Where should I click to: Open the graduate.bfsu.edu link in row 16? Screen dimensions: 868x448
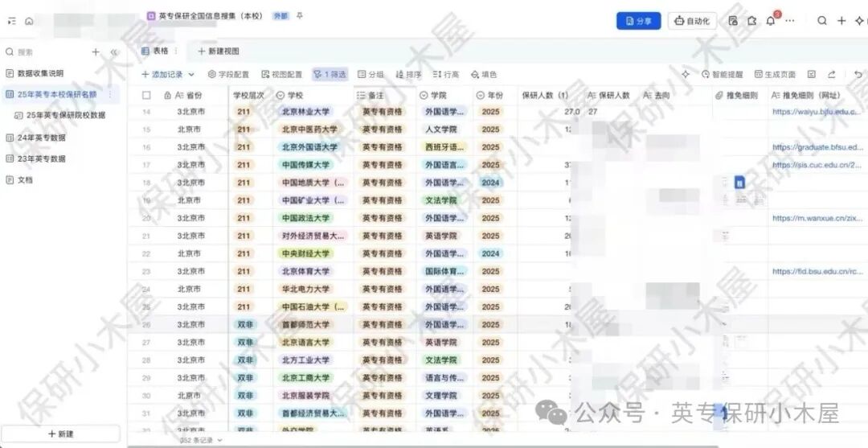818,147
